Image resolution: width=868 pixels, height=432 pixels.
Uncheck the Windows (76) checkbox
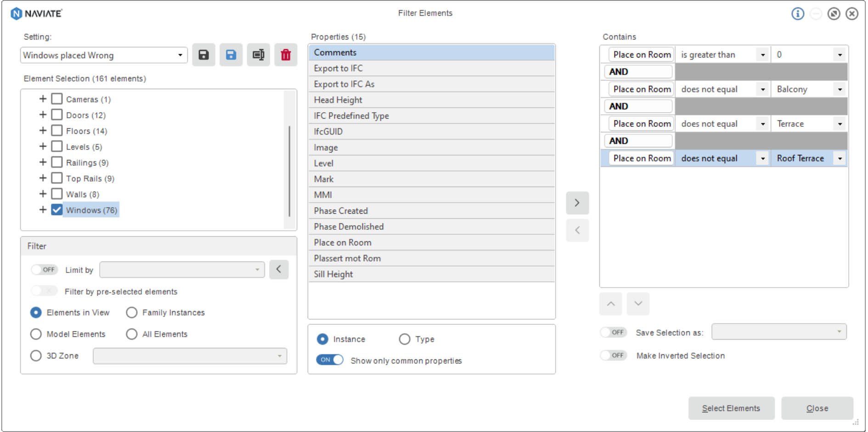click(56, 210)
